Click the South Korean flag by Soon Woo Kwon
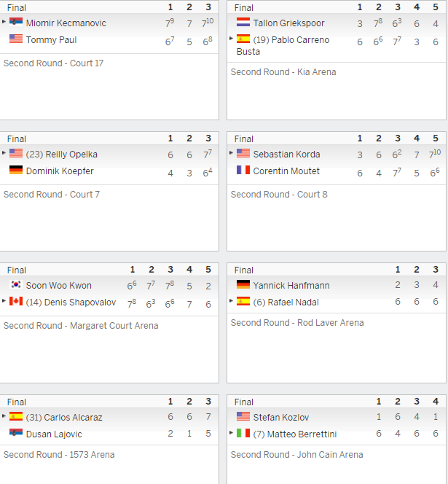Viewport: 448px width, 484px height. pos(16,284)
